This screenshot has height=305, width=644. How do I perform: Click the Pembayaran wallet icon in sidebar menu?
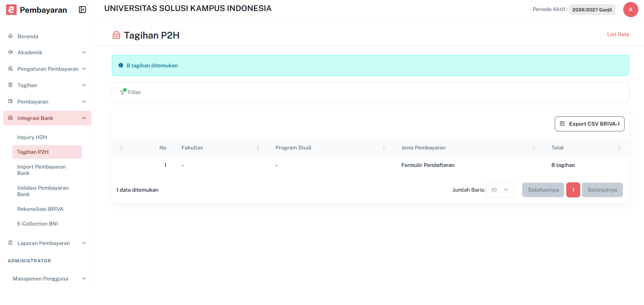point(10,101)
